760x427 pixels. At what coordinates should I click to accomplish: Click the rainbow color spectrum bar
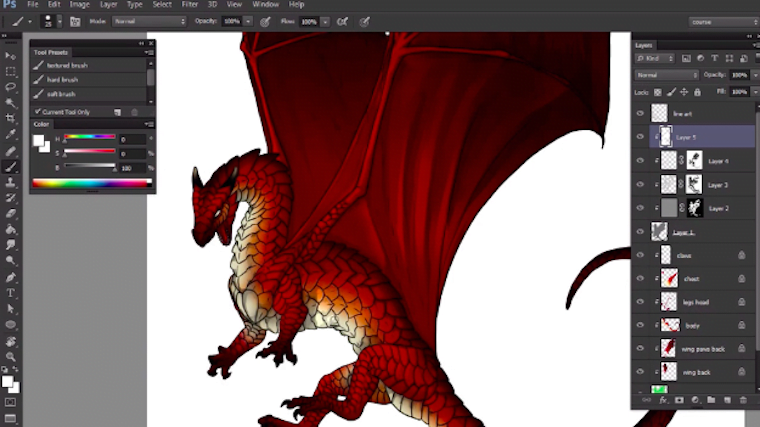[x=91, y=183]
